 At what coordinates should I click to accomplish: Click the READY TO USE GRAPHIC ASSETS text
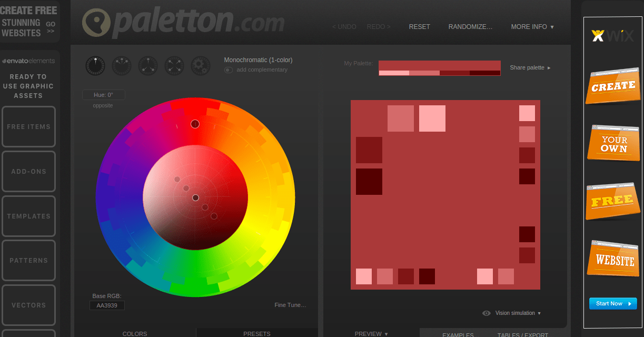pyautogui.click(x=28, y=86)
